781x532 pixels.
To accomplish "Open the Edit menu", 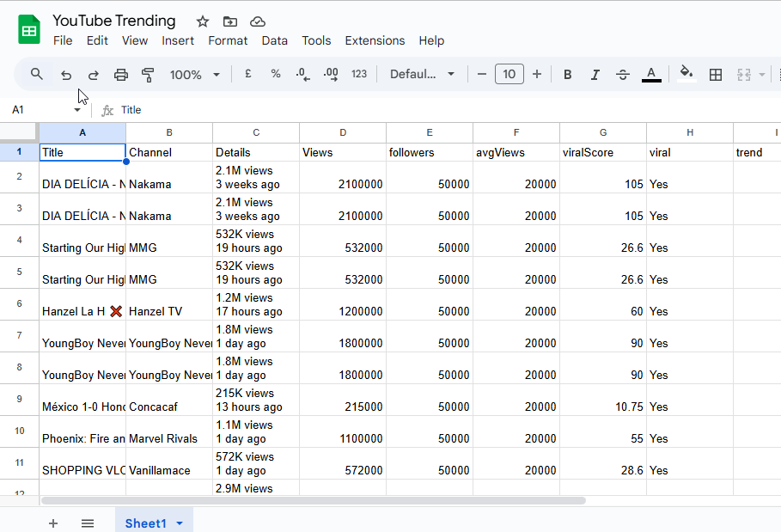I will (97, 40).
